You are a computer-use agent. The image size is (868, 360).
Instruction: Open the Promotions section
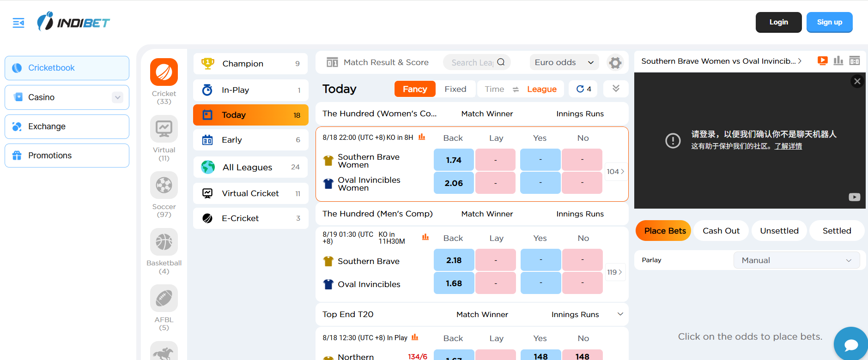(x=67, y=156)
